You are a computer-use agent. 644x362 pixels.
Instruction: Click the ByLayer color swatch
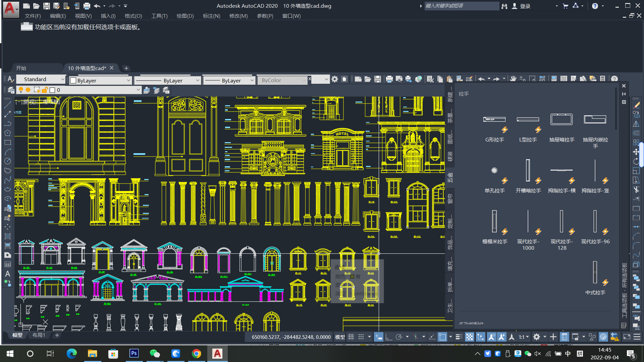(x=73, y=80)
